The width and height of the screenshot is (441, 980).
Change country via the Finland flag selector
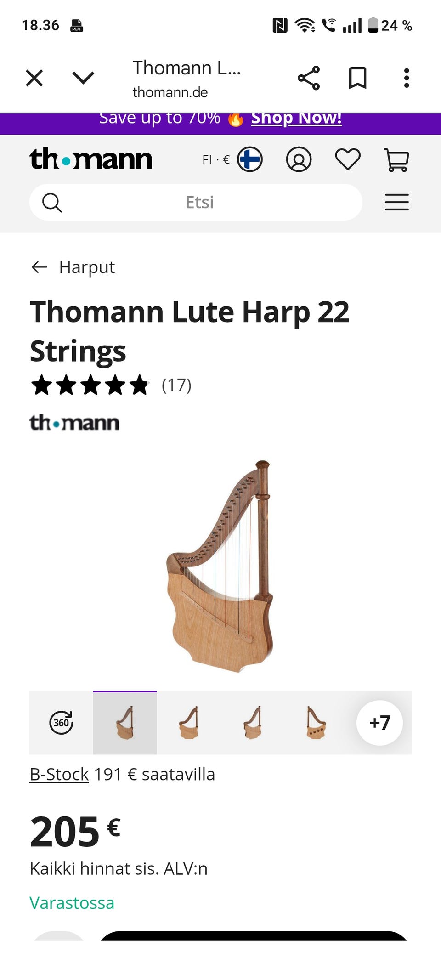coord(249,160)
